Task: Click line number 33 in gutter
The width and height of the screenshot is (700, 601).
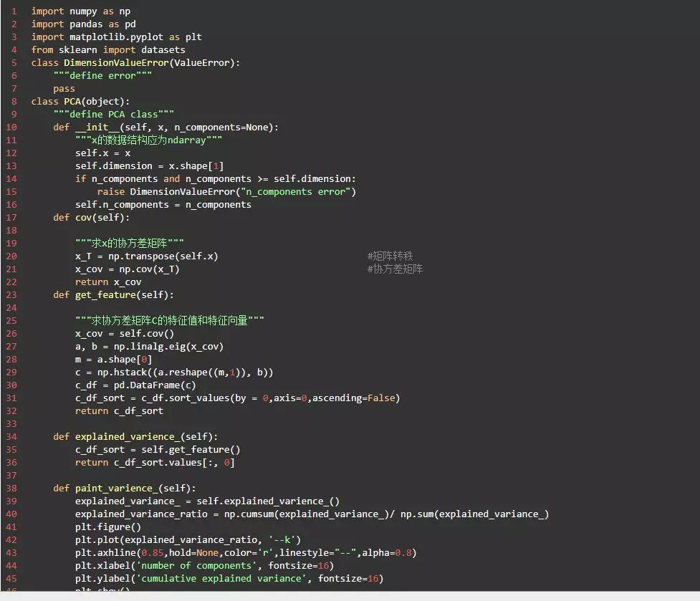Action: click(x=11, y=424)
